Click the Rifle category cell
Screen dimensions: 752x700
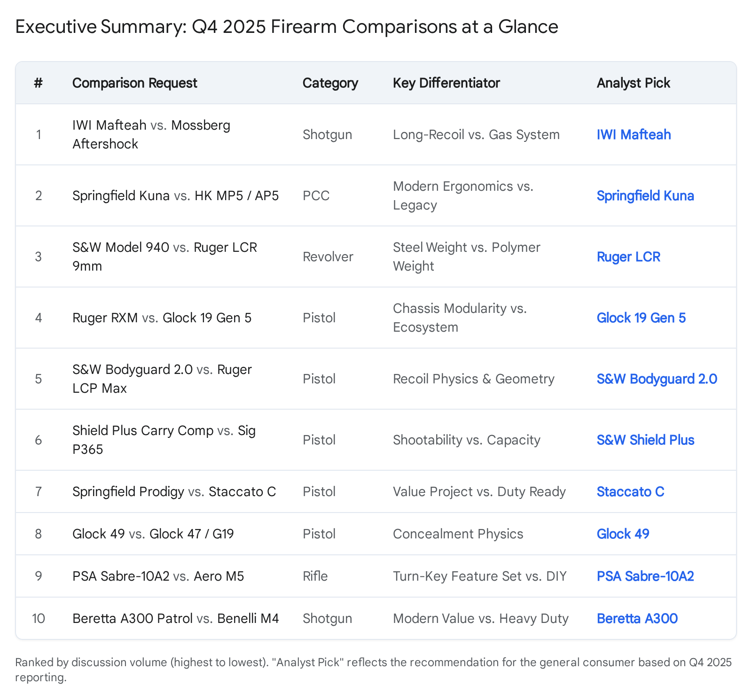315,576
